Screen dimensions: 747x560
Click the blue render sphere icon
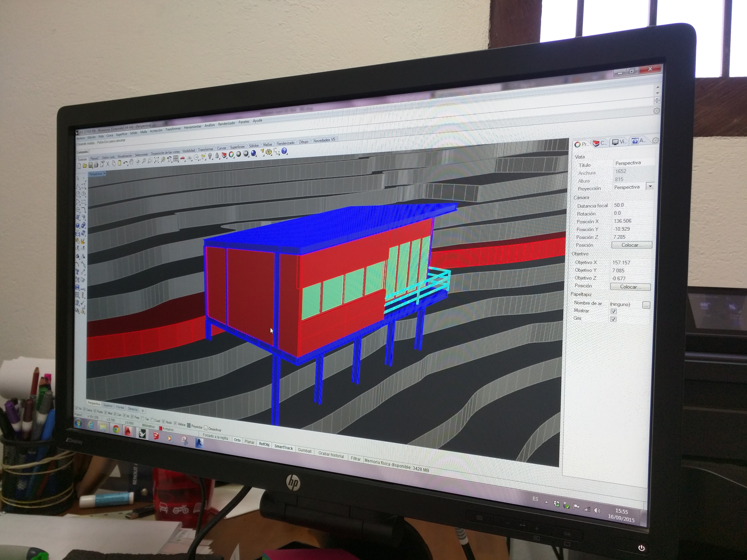[253, 153]
